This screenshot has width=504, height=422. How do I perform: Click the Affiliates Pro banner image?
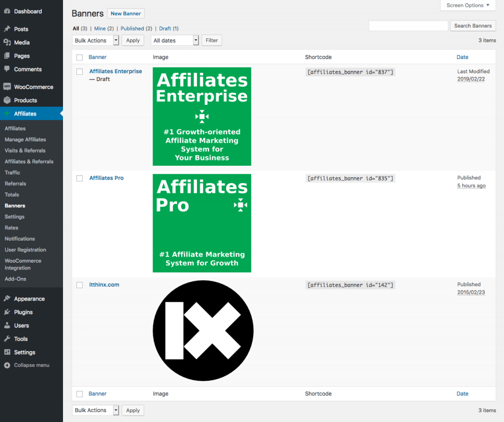pyautogui.click(x=202, y=223)
